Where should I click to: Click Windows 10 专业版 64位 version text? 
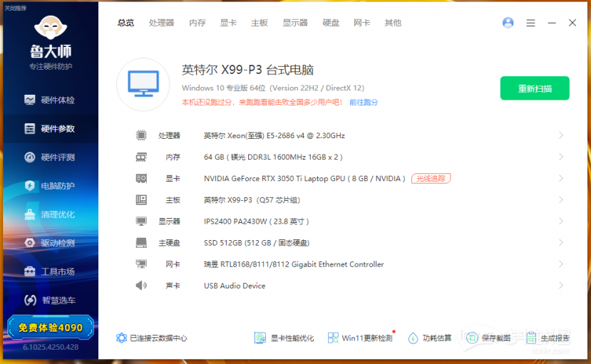coord(273,88)
